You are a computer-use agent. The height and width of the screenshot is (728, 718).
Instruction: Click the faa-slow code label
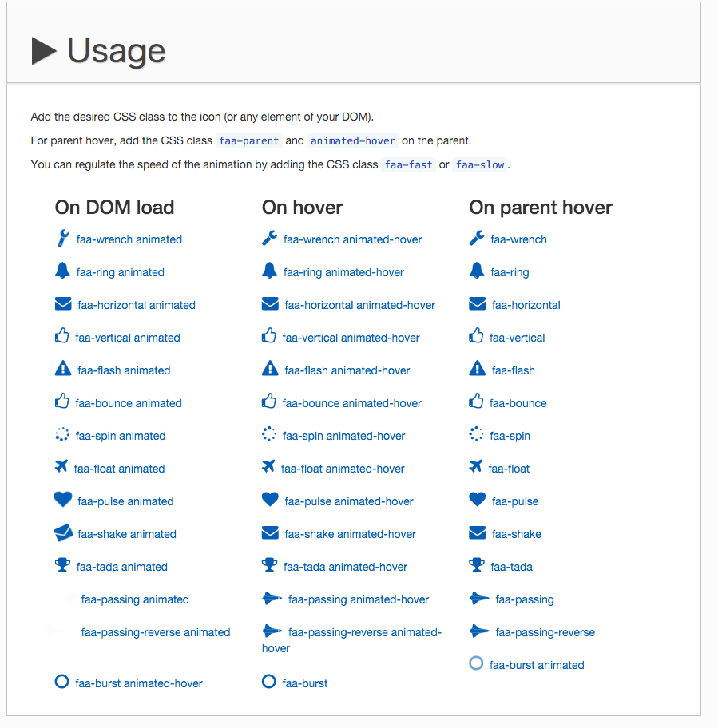480,165
